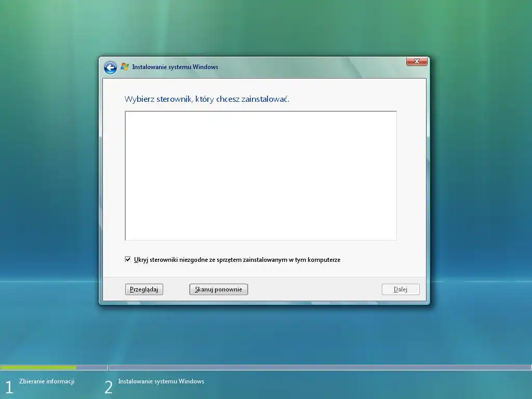The image size is (532, 399).
Task: Click the Skanuj ponownie button
Action: 219,289
